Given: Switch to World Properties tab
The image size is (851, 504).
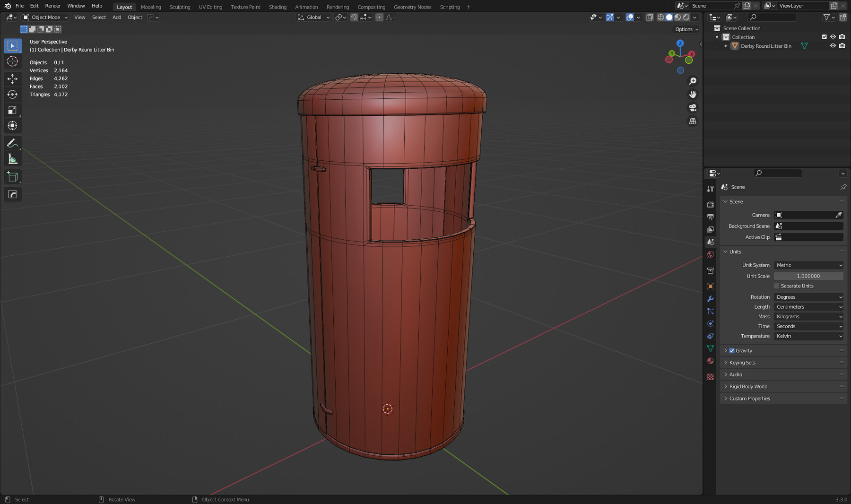Looking at the screenshot, I should pyautogui.click(x=711, y=254).
